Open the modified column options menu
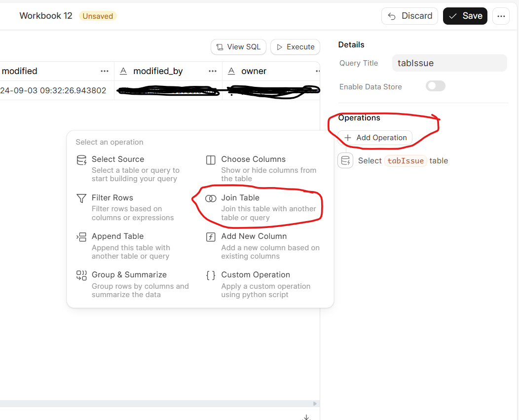Viewport: 519px width, 420px height. 105,71
